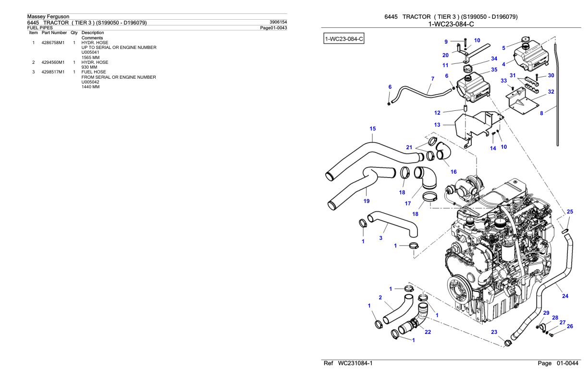Image resolution: width=588 pixels, height=380 pixels.
Task: Click the 1565 MM length text
Action: (x=91, y=57)
